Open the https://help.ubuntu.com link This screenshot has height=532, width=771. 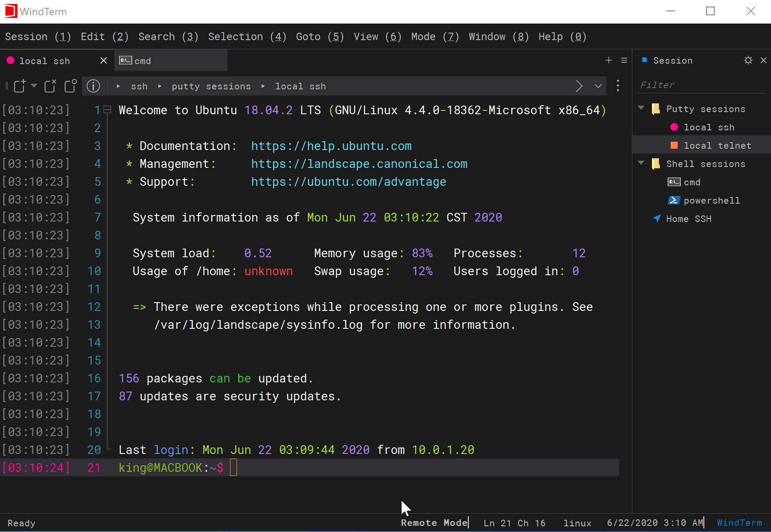pos(331,146)
